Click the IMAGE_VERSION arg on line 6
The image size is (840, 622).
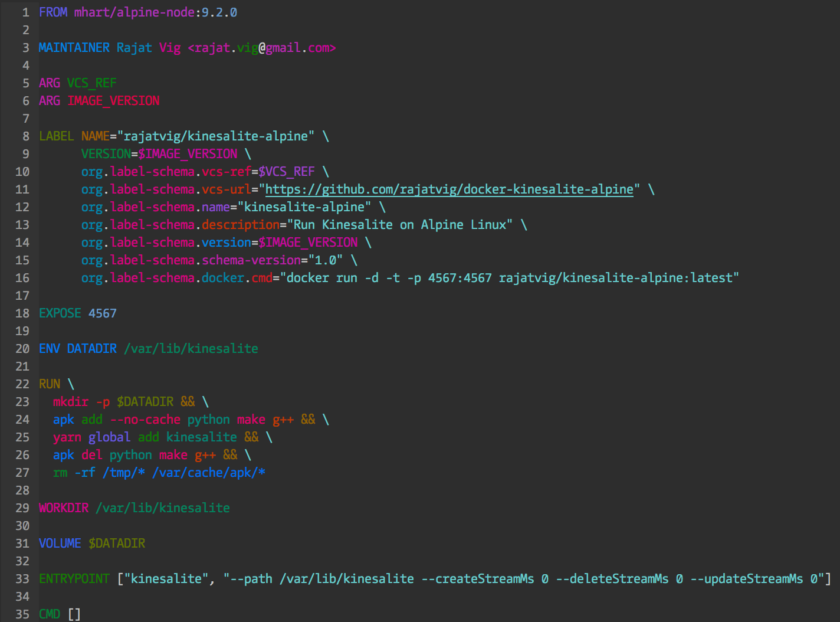tap(113, 101)
